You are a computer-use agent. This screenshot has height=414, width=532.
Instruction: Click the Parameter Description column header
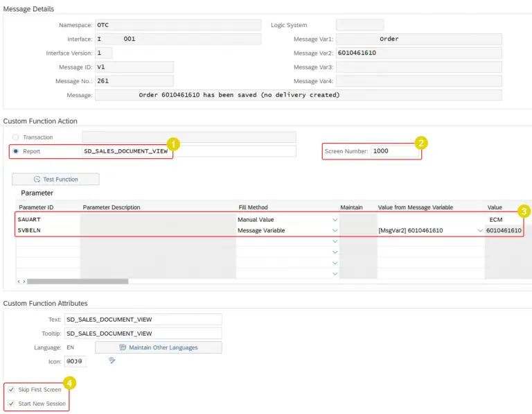tap(112, 207)
